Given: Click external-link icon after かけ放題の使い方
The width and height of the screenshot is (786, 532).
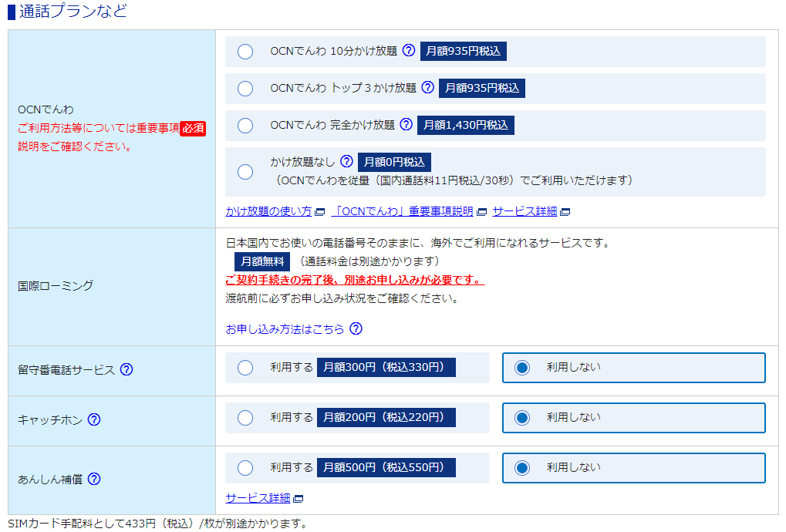Looking at the screenshot, I should tap(320, 212).
